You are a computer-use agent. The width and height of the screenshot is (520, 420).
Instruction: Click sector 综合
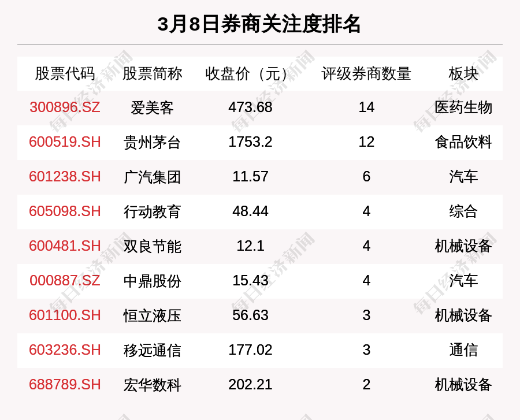(463, 212)
